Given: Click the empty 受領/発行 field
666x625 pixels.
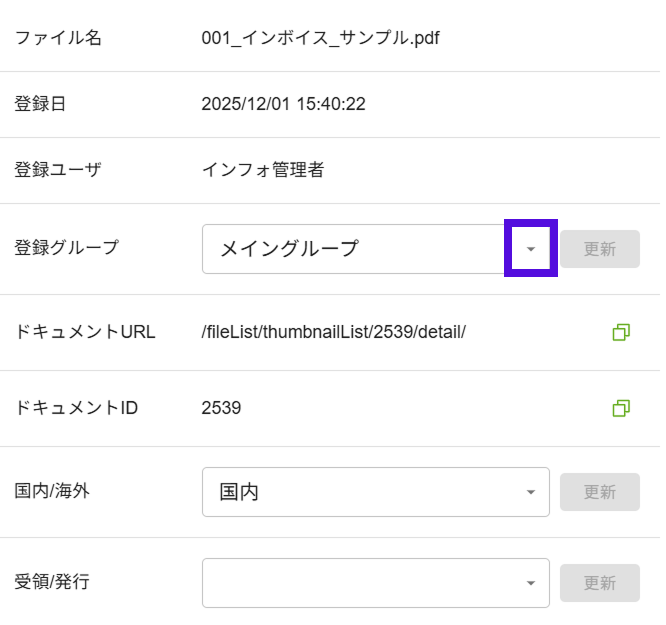Looking at the screenshot, I should (360, 583).
